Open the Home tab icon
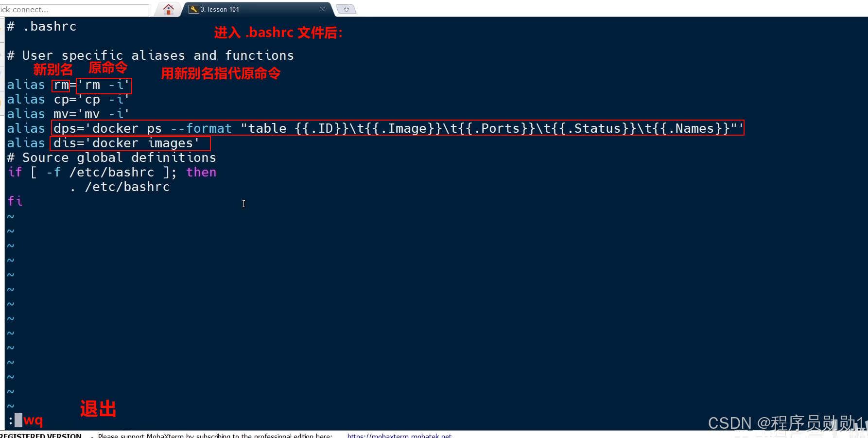 pos(168,9)
